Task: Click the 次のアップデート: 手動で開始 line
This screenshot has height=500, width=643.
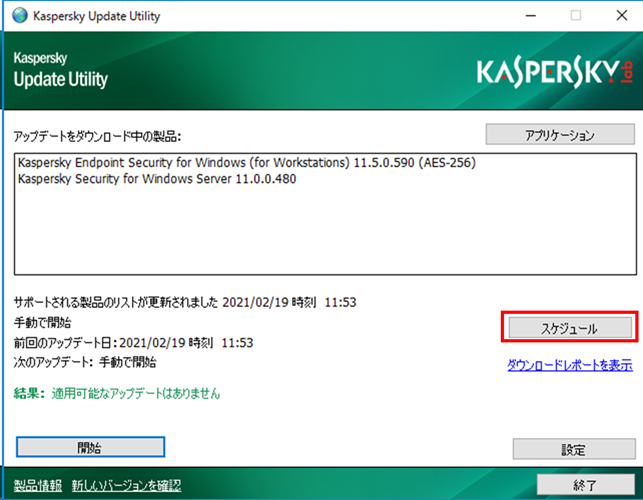Action: pos(85,362)
